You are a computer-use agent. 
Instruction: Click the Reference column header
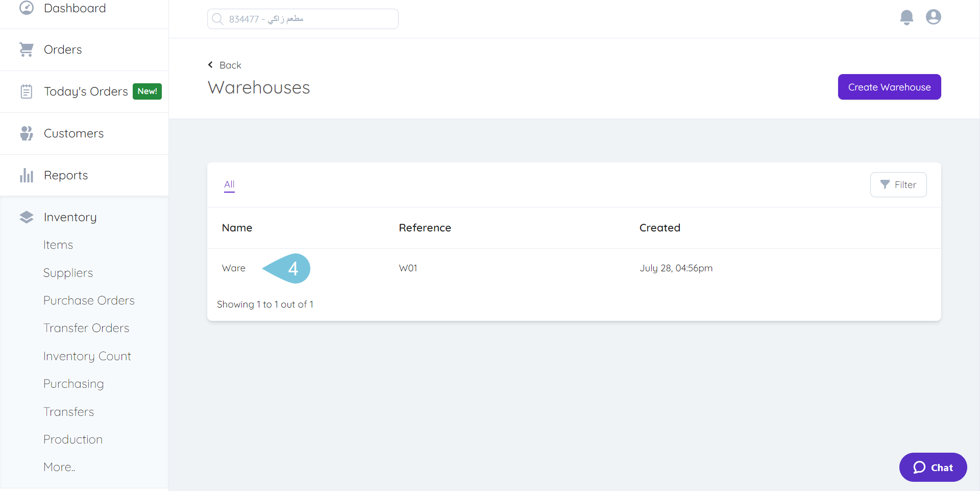[x=425, y=228]
